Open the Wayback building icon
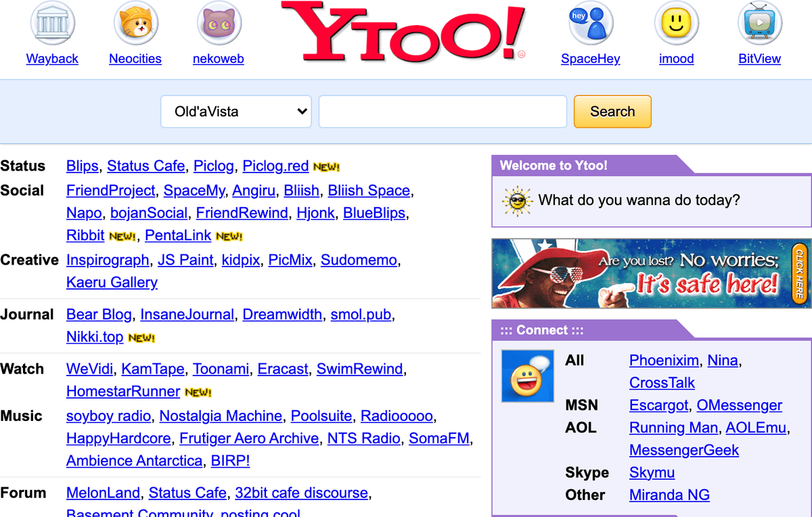Screen dimensions: 812x517 [x=52, y=24]
